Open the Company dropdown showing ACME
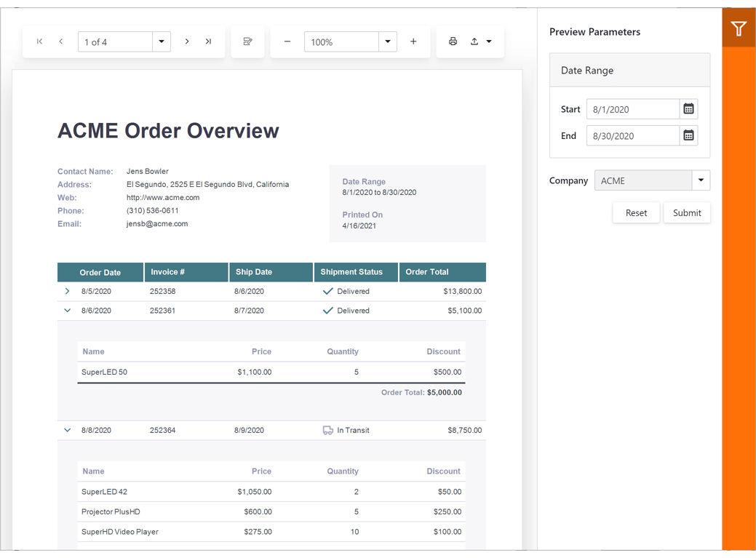 point(700,180)
